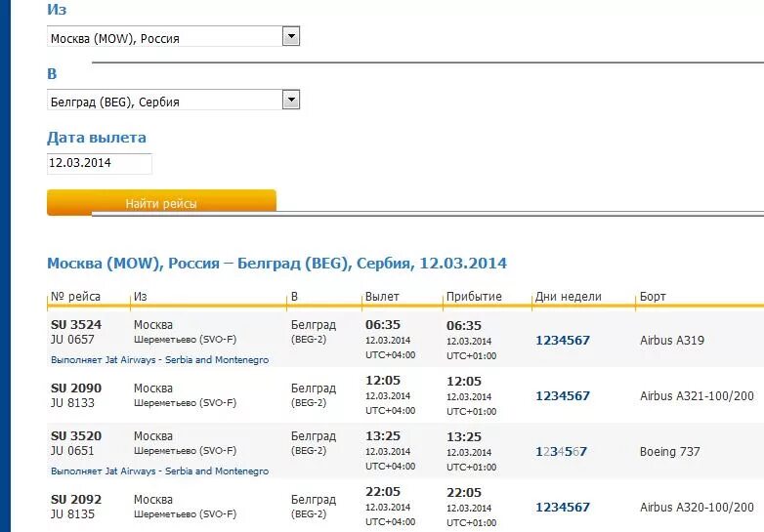The width and height of the screenshot is (764, 532).
Task: Select the Белград (BEG), Сербия combo box
Action: click(x=174, y=101)
